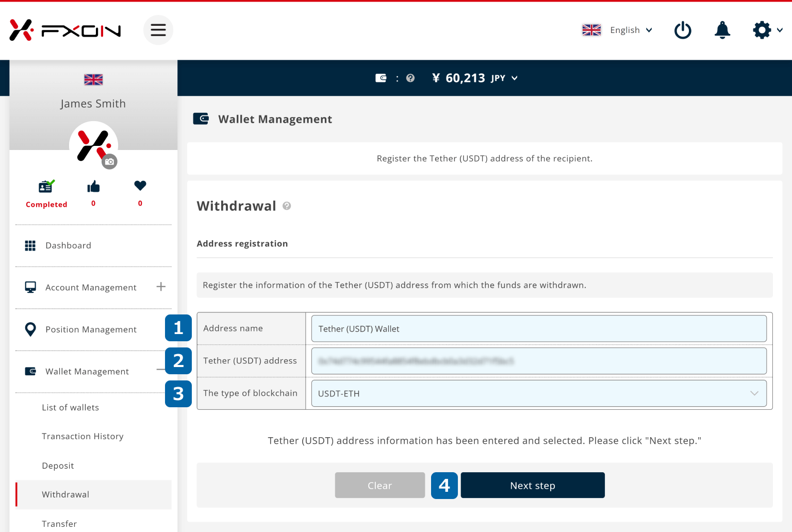
Task: Click the UK flag language icon
Action: pos(591,30)
